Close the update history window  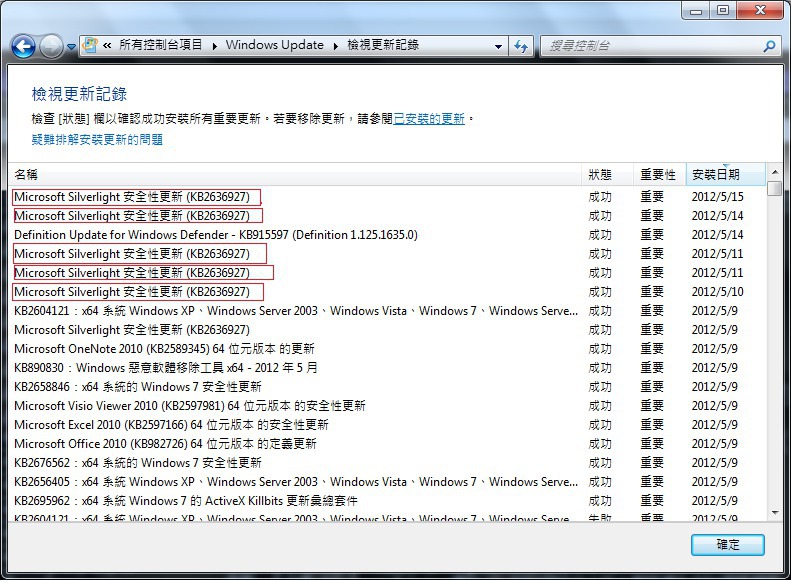tap(761, 11)
